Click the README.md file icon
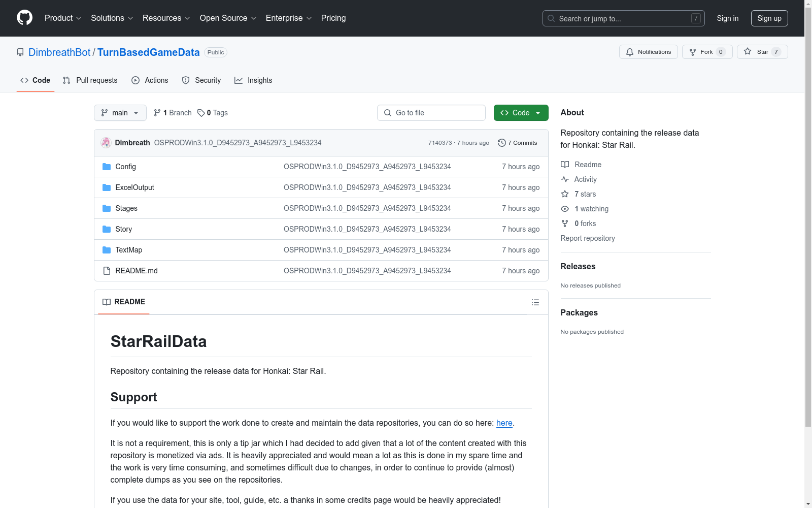Viewport: 812px width, 508px height. click(x=107, y=271)
